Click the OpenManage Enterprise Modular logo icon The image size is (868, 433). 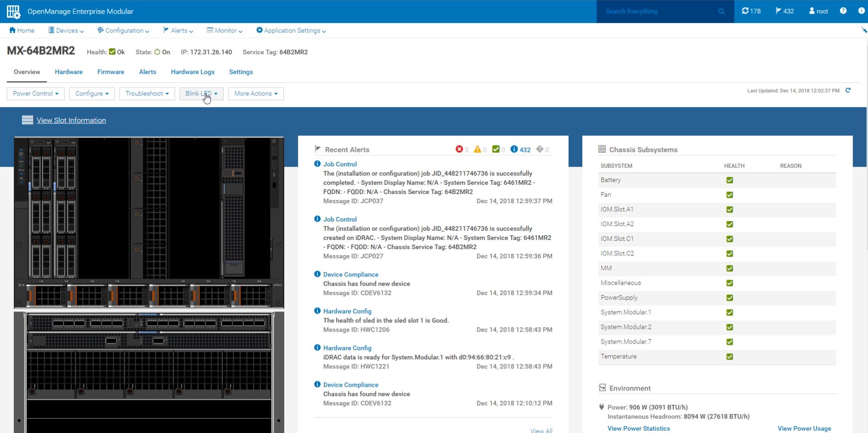13,11
